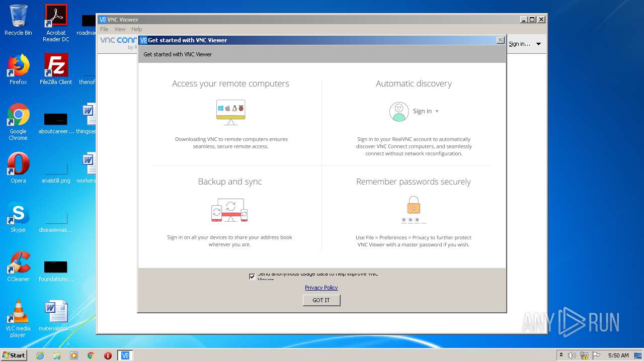Image resolution: width=644 pixels, height=362 pixels.
Task: Click the Access your remote computers heading
Action: [x=230, y=83]
